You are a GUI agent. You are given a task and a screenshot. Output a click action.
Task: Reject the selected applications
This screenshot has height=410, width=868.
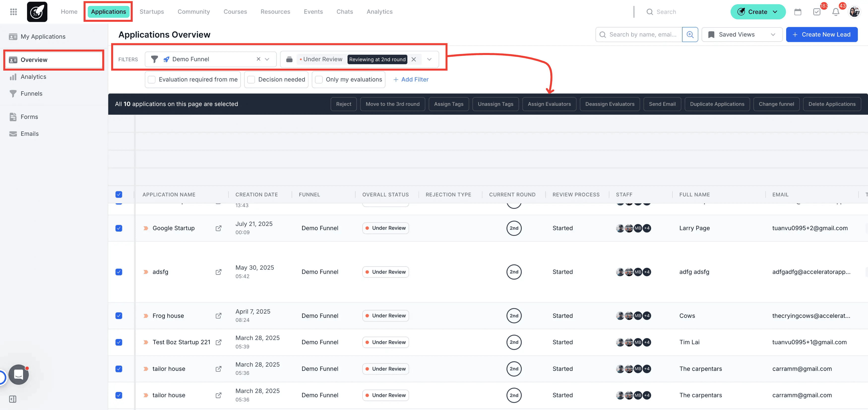click(x=343, y=104)
